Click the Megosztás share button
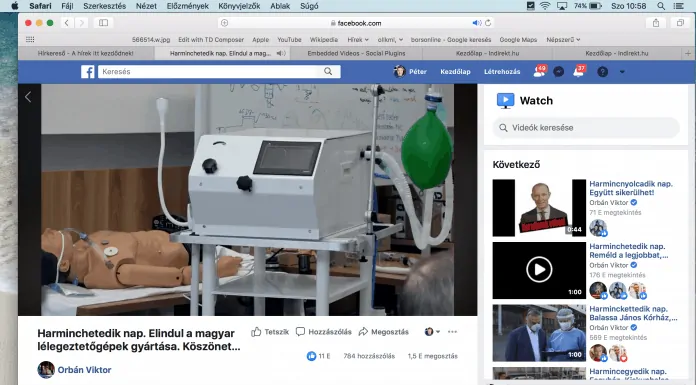Image resolution: width=696 pixels, height=385 pixels. pyautogui.click(x=384, y=332)
